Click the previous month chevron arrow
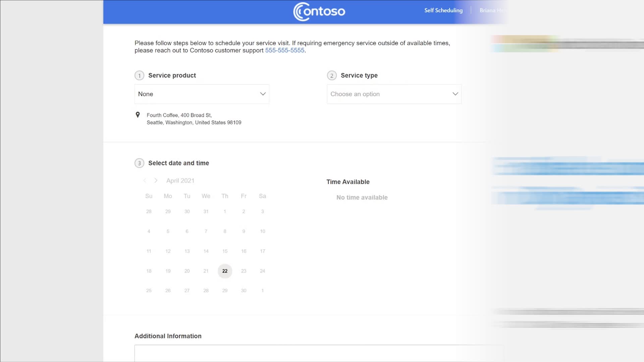This screenshot has width=644, height=362. coord(144,180)
